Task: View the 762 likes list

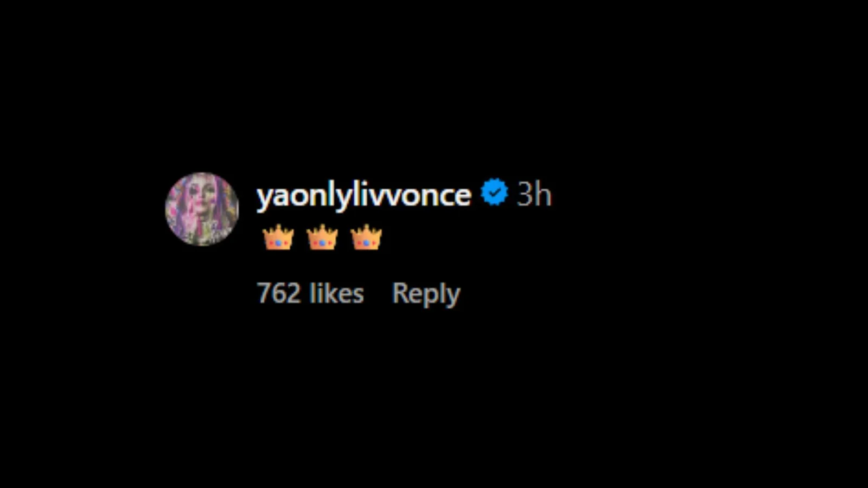Action: [x=310, y=293]
